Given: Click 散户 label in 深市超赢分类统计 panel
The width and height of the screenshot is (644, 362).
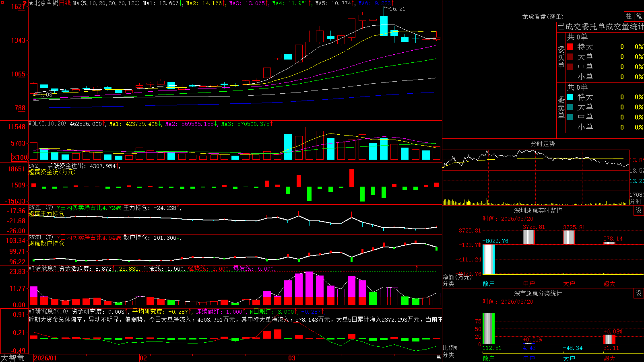Looking at the screenshot, I should tap(489, 358).
